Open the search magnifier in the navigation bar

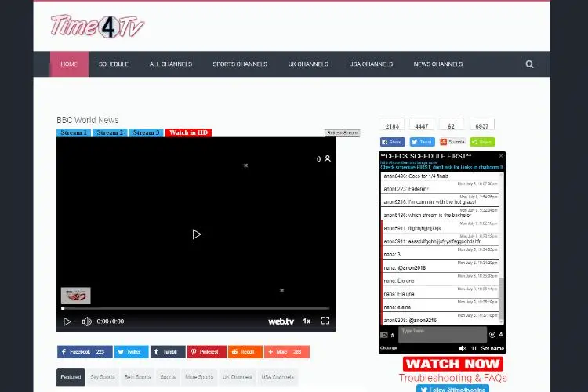(x=529, y=64)
